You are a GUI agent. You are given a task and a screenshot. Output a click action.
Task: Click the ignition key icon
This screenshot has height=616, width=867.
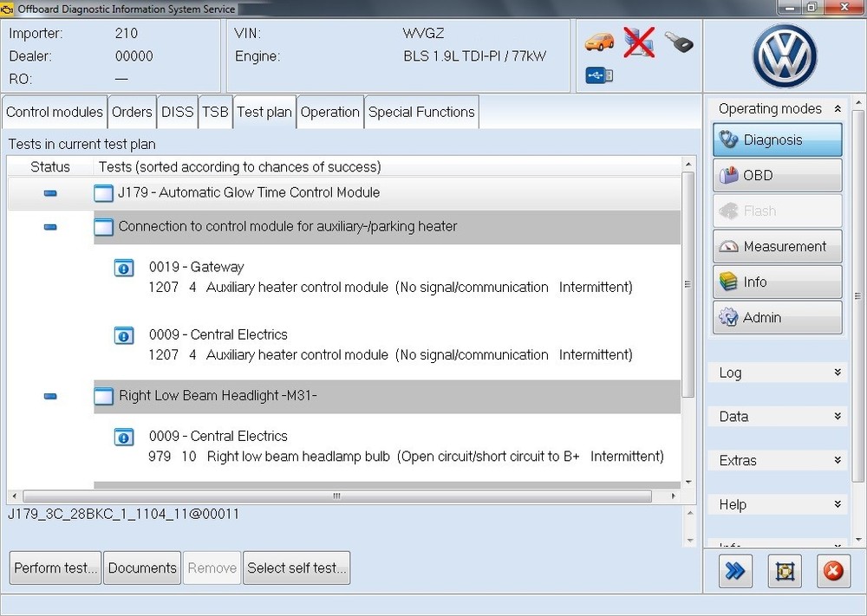tap(679, 42)
